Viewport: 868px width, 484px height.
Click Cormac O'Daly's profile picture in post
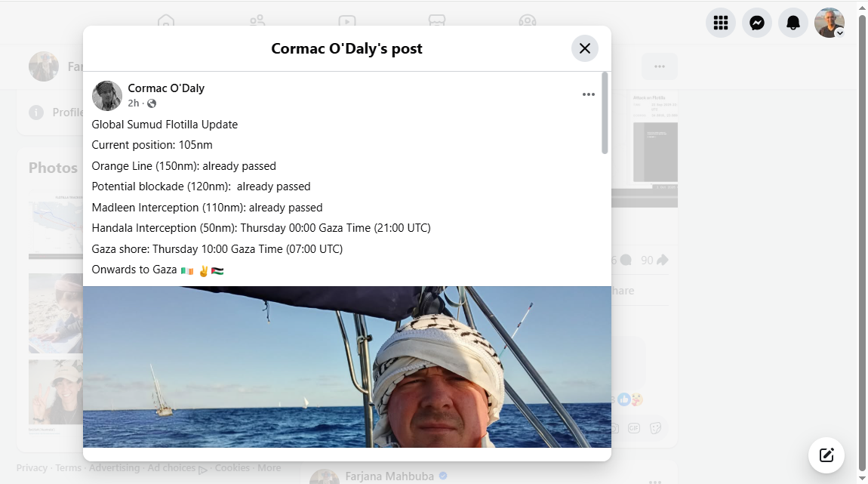tap(106, 96)
